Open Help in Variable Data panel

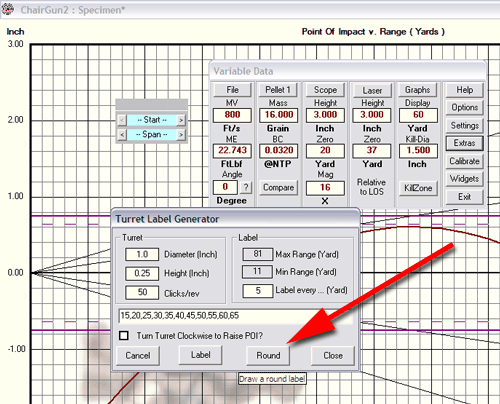pos(465,90)
